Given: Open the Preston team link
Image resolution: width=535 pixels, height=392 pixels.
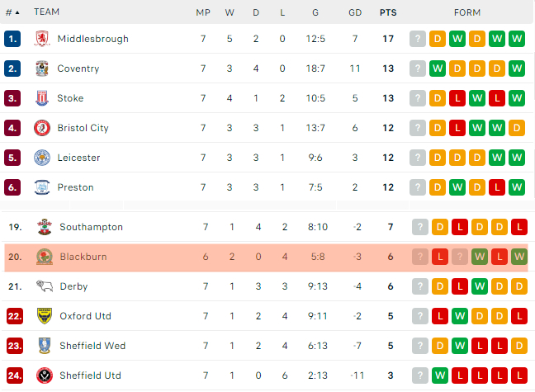Looking at the screenshot, I should coord(75,187).
